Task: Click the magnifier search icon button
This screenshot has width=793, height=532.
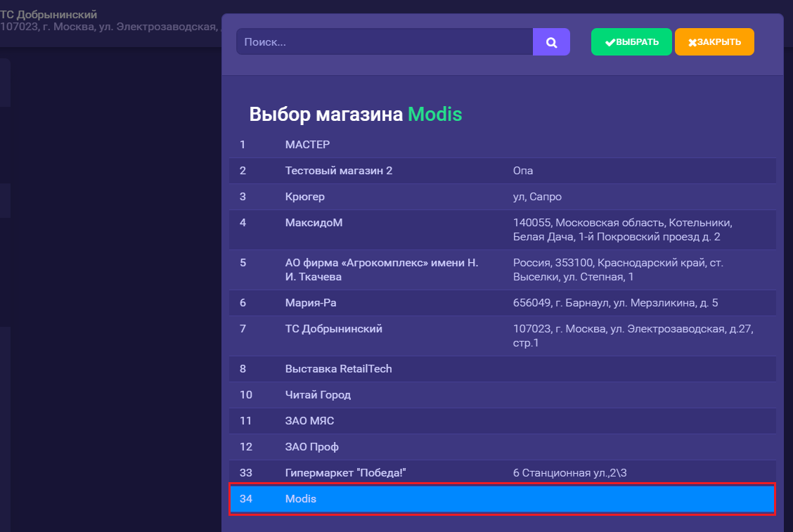Action: pyautogui.click(x=551, y=42)
